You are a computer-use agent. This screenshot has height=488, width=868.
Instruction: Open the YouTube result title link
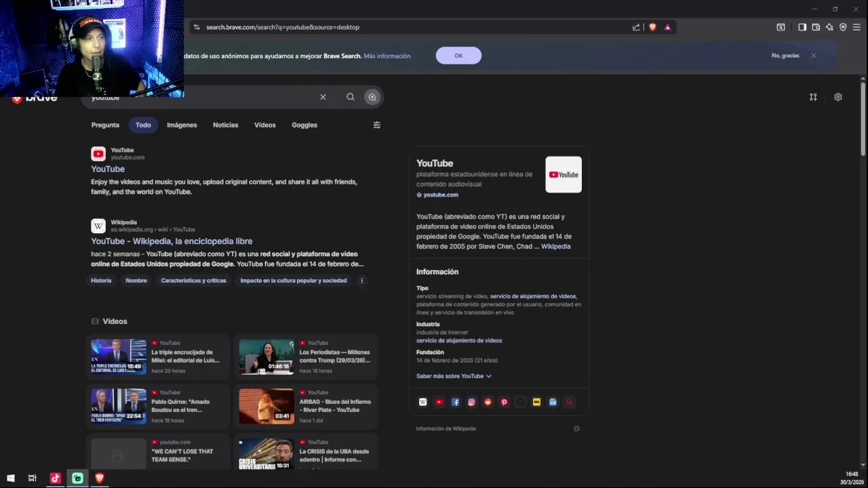click(108, 169)
